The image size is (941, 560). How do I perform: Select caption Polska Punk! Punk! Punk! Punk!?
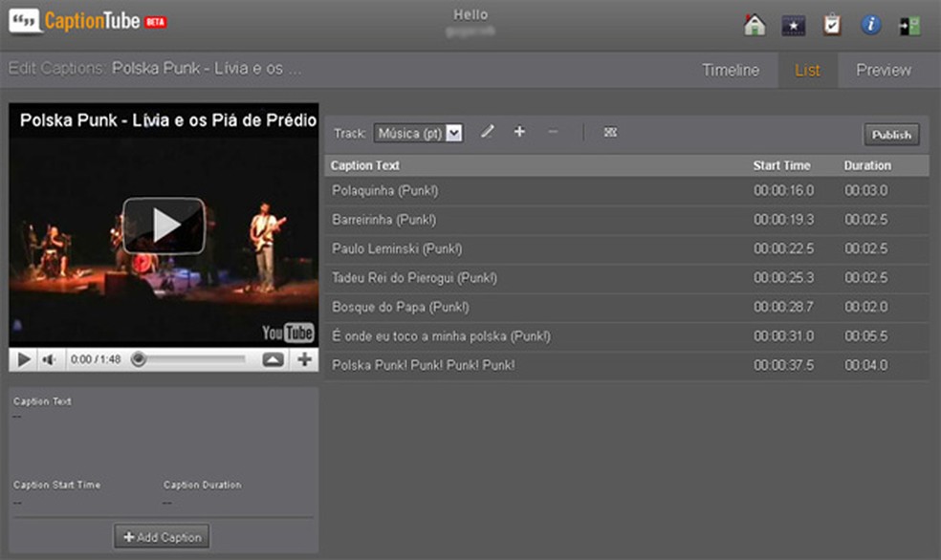click(x=626, y=365)
